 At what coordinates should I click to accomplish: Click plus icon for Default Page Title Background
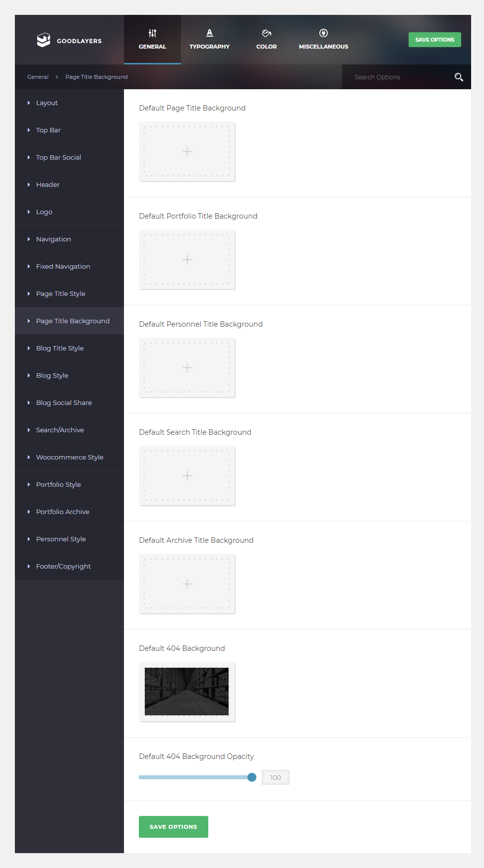(x=187, y=152)
